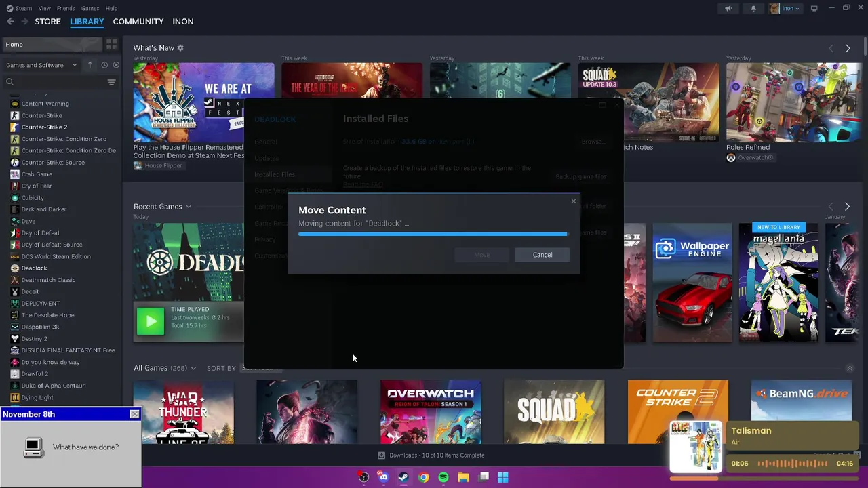This screenshot has width=868, height=488.
Task: Open the Windows Start button
Action: click(503, 477)
